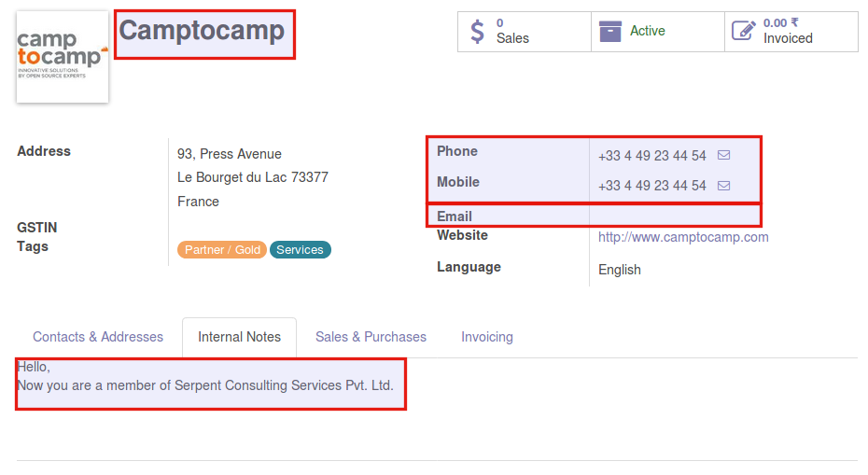
Task: Open the Sales & Purchases tab
Action: click(371, 337)
